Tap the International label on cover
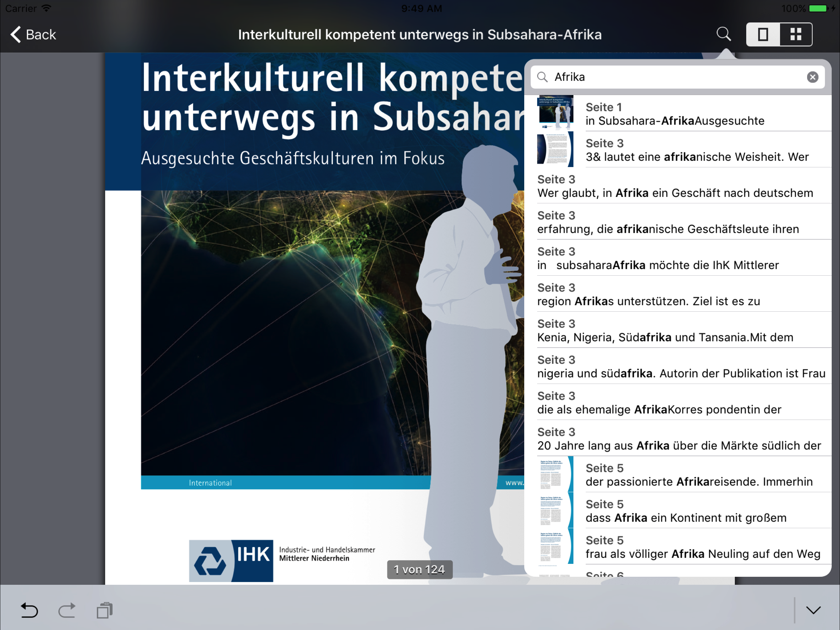 [210, 483]
